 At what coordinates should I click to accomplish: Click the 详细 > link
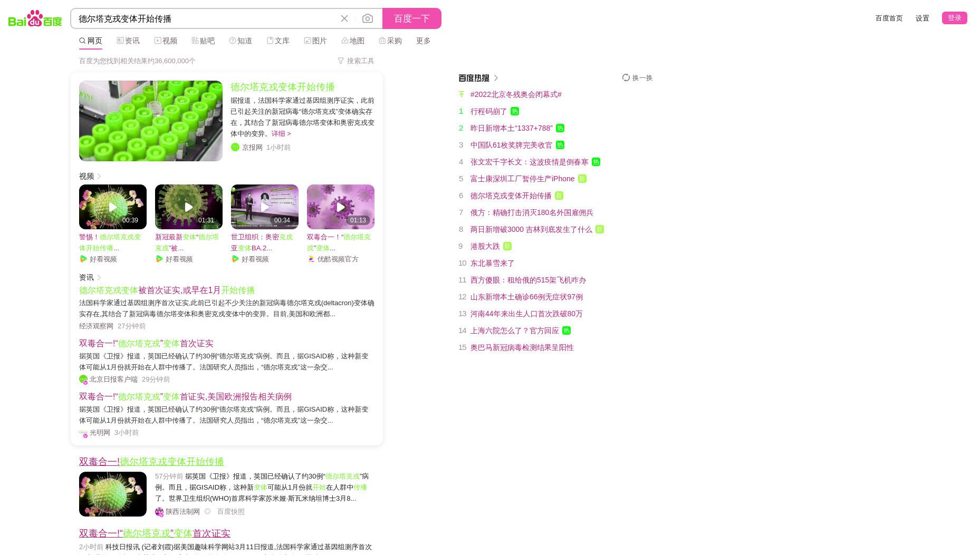click(x=281, y=133)
